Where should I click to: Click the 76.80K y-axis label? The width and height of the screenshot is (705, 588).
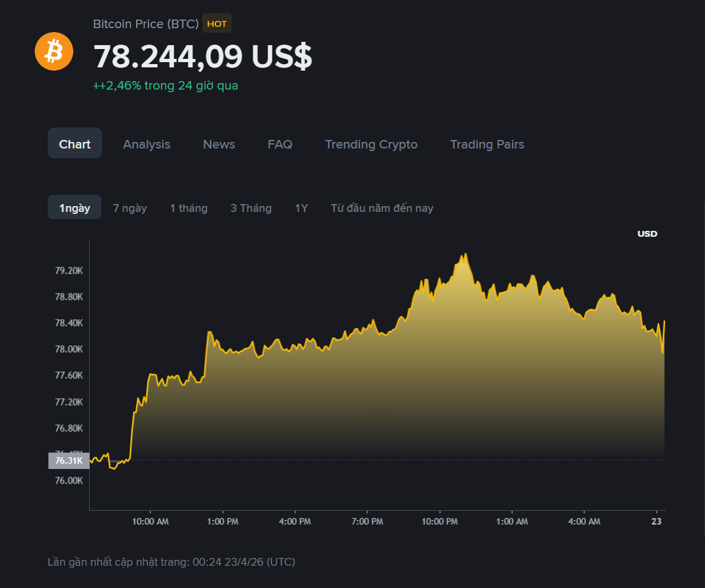pos(69,428)
